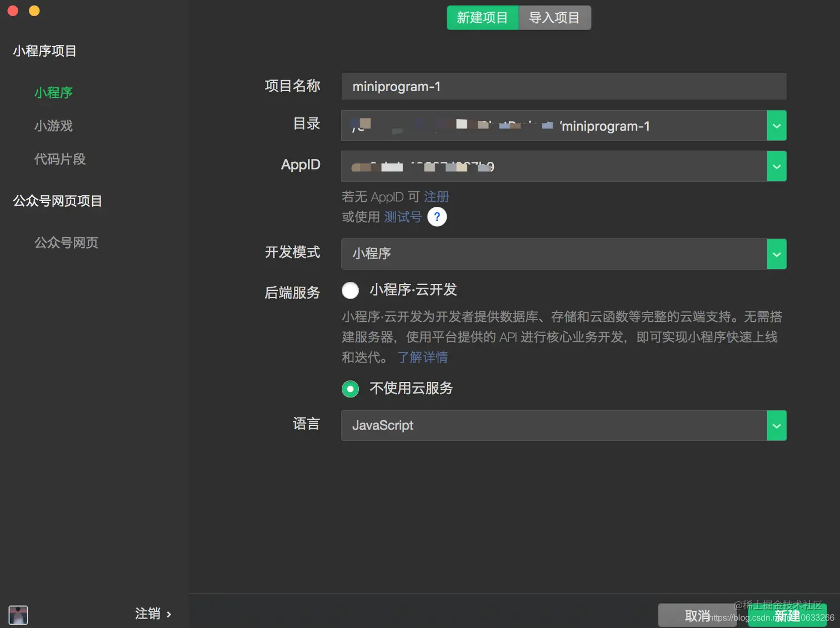Select 小程序 in the sidebar
Viewport: 840px width, 628px height.
point(53,93)
